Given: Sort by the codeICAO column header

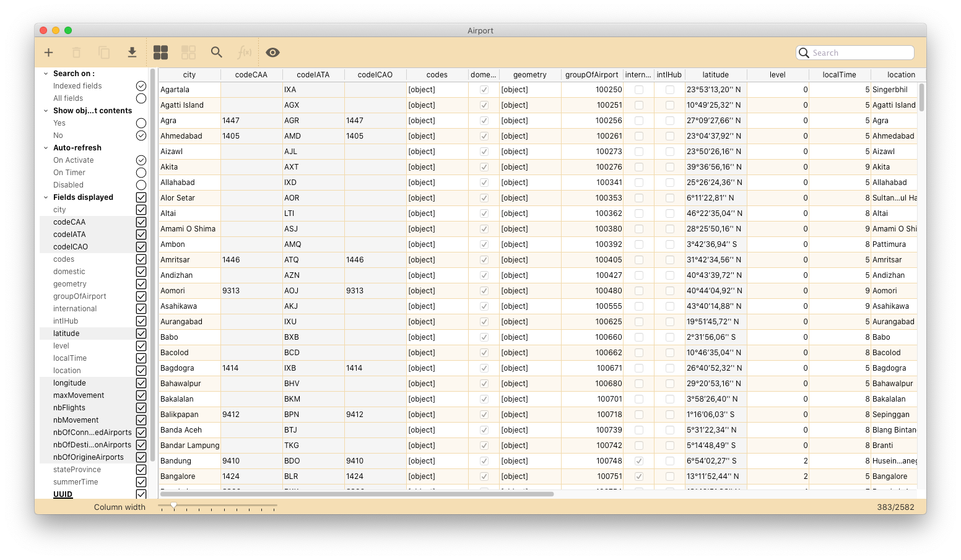Looking at the screenshot, I should 375,75.
